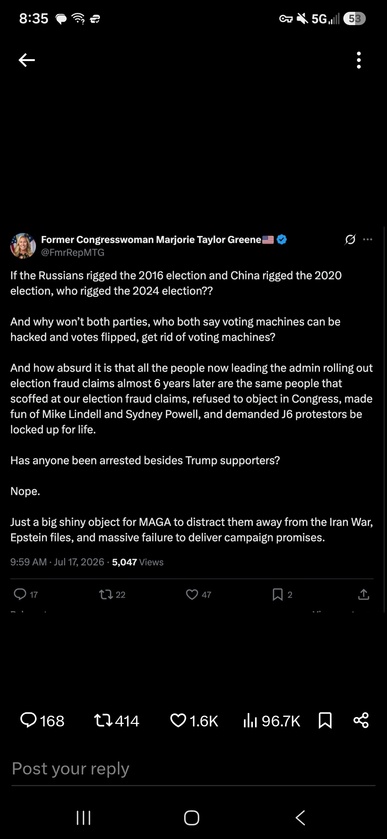The height and width of the screenshot is (839, 387).
Task: Open the @FmrRepMTG profile handle
Action: (72, 252)
